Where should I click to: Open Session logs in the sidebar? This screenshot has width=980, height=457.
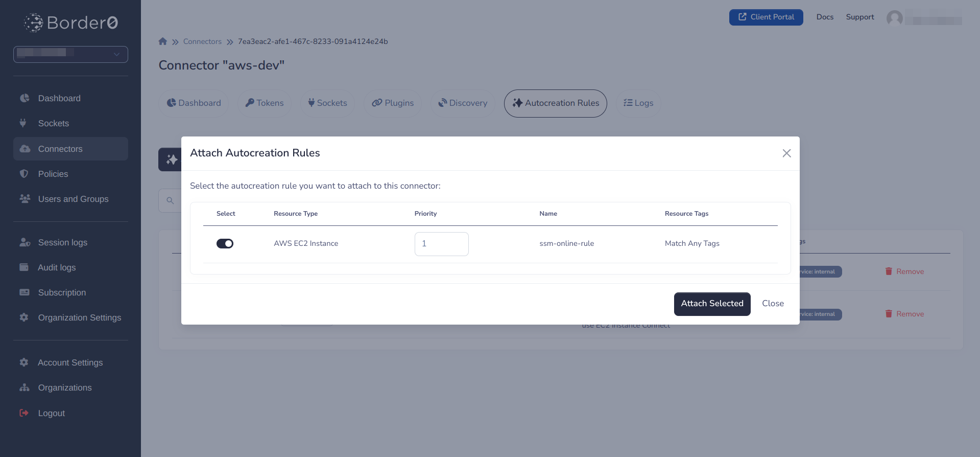tap(70, 242)
